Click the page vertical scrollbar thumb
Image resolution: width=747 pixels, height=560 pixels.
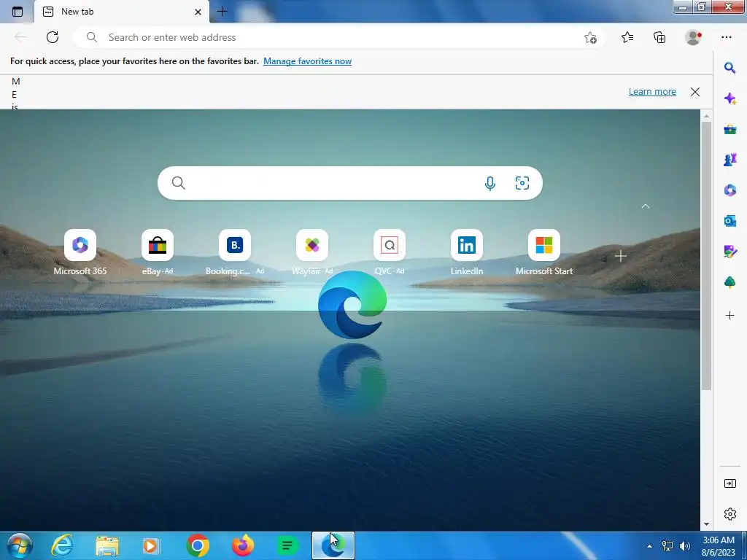click(x=706, y=256)
